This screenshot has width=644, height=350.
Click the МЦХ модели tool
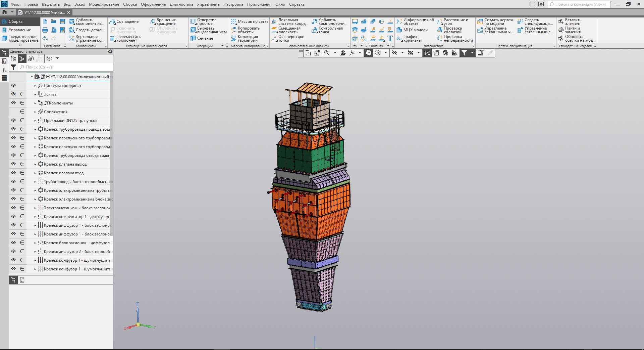tap(412, 30)
